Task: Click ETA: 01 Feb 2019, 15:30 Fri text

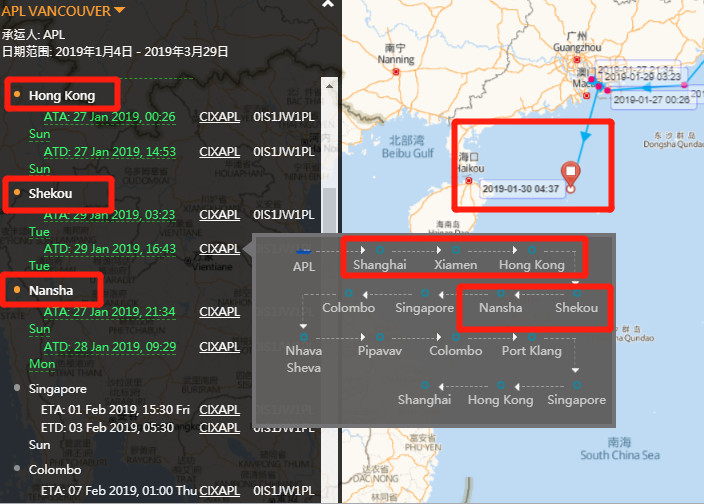Action: pyautogui.click(x=115, y=410)
